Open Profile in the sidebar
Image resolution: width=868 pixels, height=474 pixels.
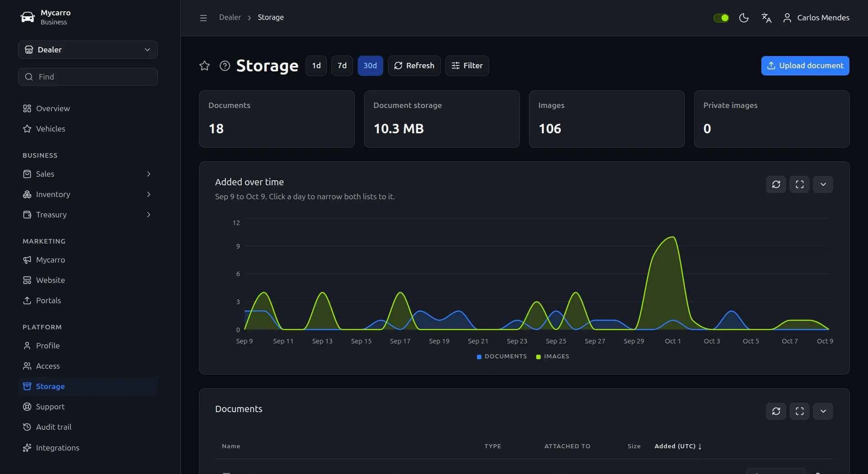88,346
